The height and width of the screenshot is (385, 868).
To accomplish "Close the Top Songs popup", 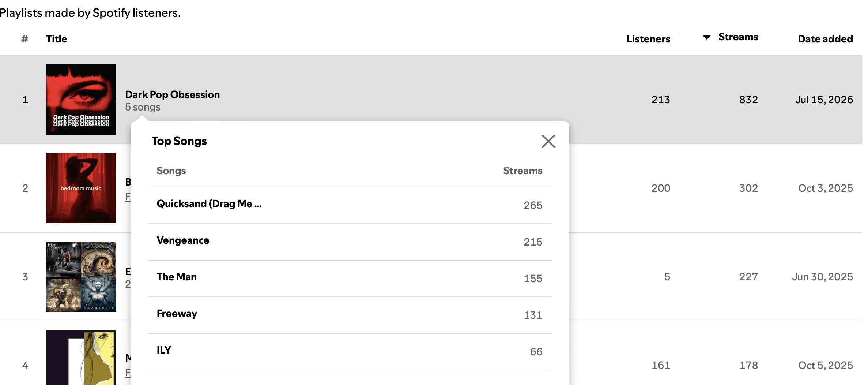I will [548, 141].
